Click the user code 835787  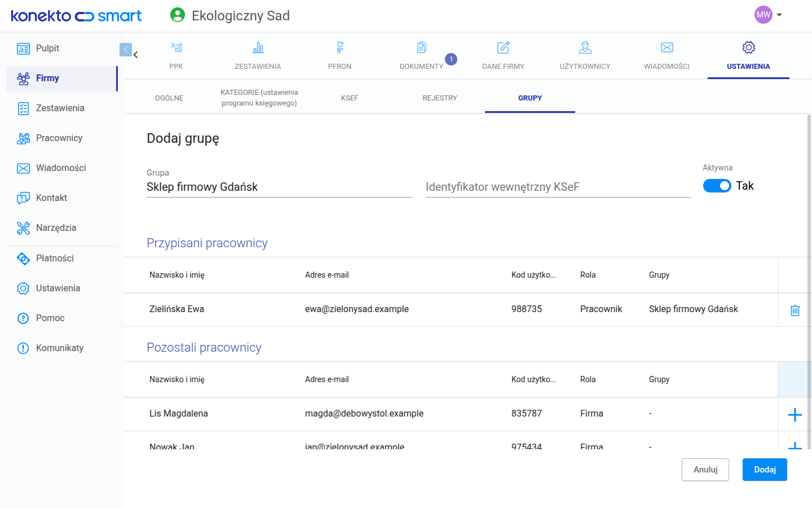(527, 414)
